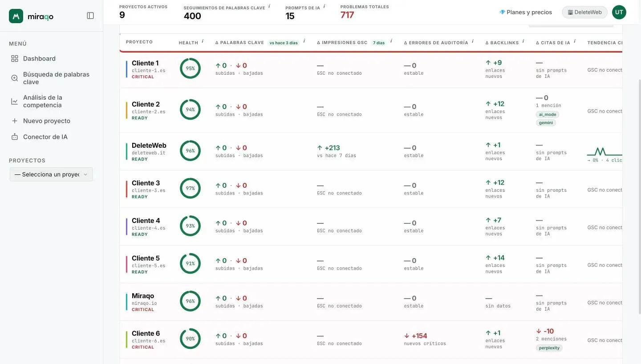Click the miraqo logo icon
The width and height of the screenshot is (641, 364).
pos(16,16)
